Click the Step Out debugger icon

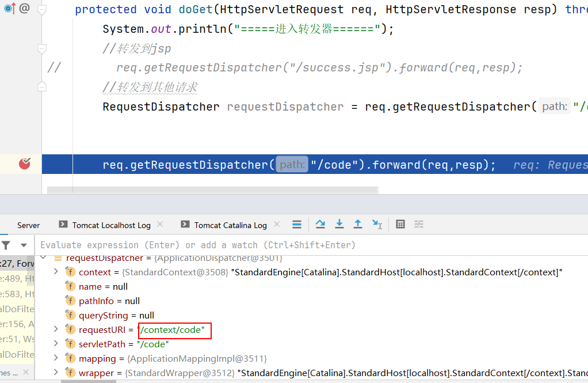(x=358, y=224)
